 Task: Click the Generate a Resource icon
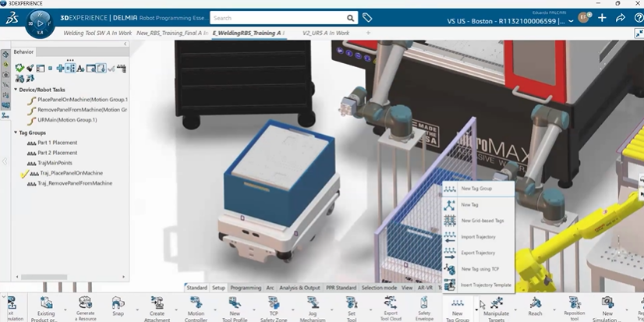click(x=86, y=303)
